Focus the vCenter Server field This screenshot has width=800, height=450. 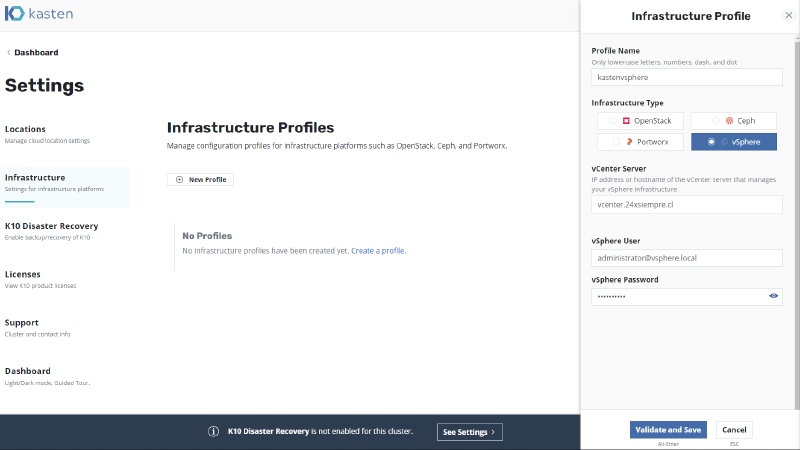point(687,205)
